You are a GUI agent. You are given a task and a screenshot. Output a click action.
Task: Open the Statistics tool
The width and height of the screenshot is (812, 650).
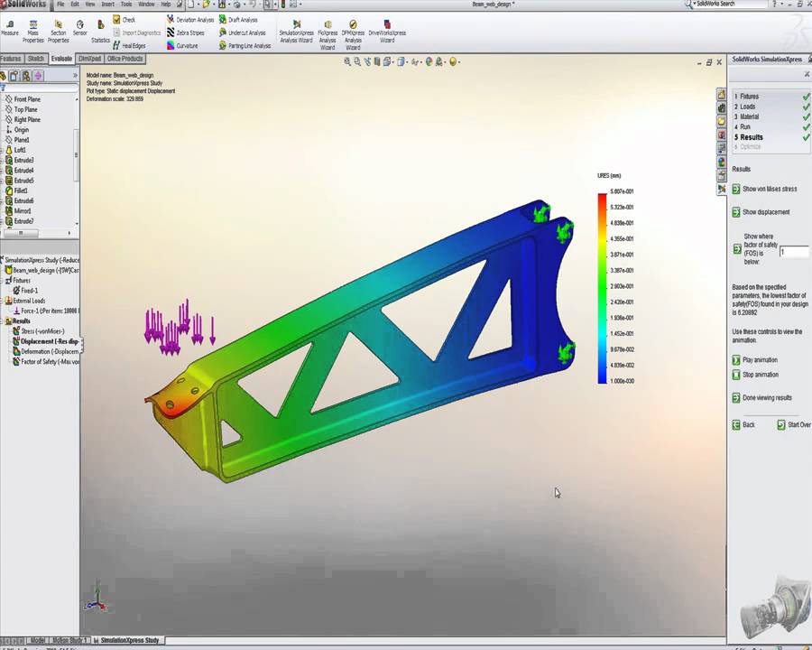click(x=100, y=32)
